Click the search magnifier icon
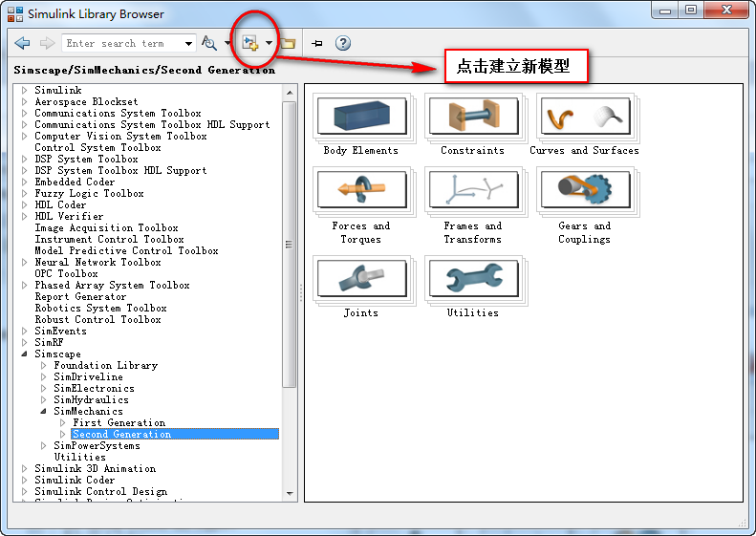 click(x=208, y=43)
